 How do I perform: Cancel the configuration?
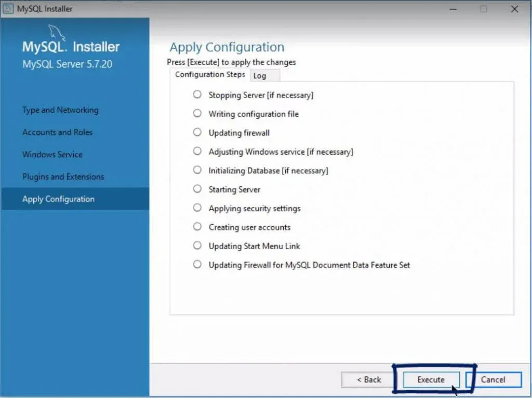(x=493, y=380)
